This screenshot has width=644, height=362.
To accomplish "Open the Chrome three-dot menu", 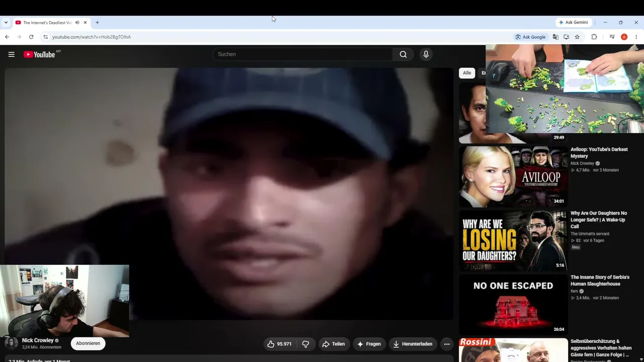I will point(636,37).
